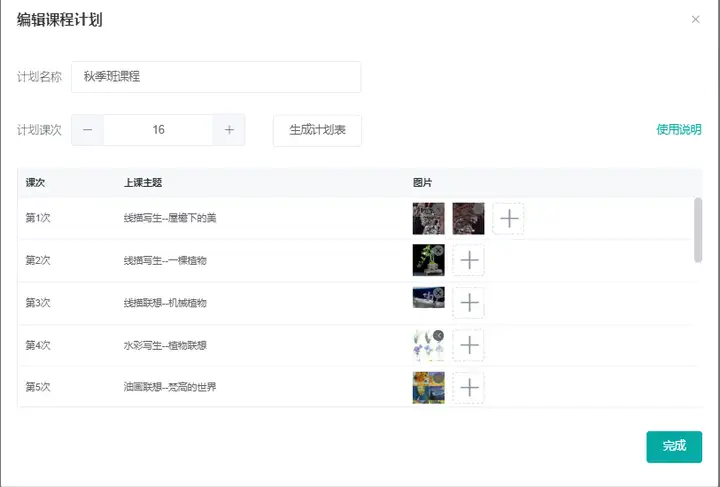
Task: Click the 计划课次 value 16
Action: click(158, 130)
